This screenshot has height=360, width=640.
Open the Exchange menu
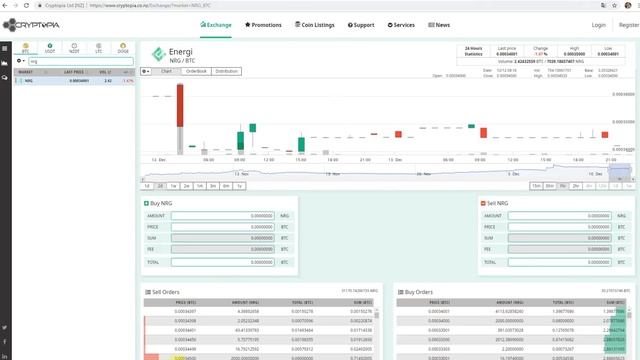[x=216, y=25]
